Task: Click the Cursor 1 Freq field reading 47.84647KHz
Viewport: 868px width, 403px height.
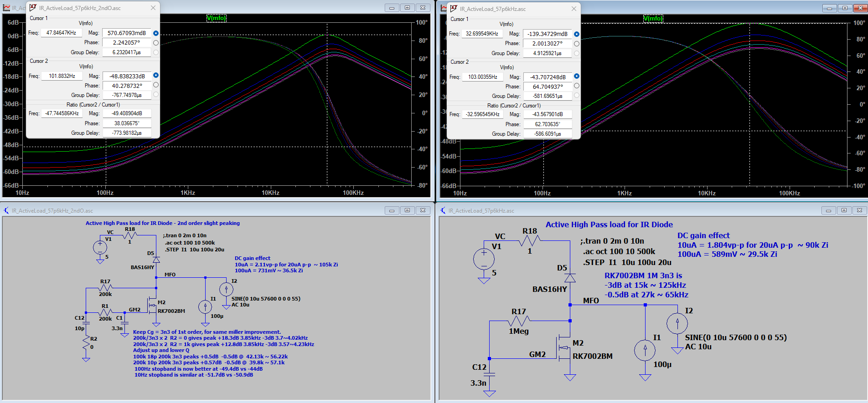Action: point(61,33)
